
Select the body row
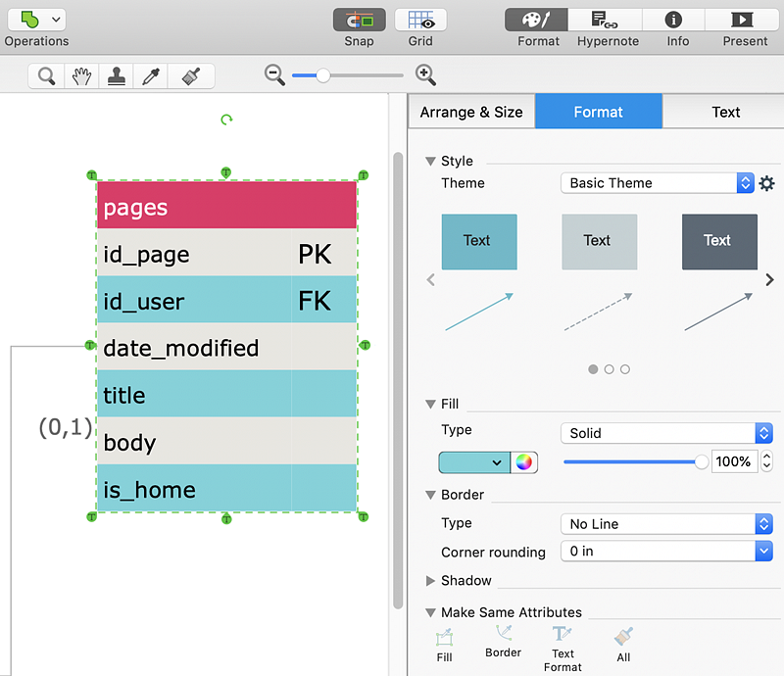point(226,441)
